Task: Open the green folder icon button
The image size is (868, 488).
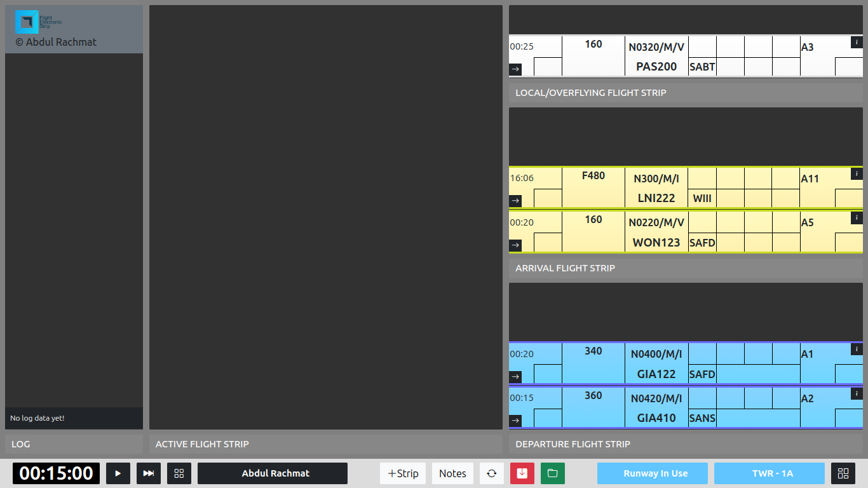Action: coord(552,473)
